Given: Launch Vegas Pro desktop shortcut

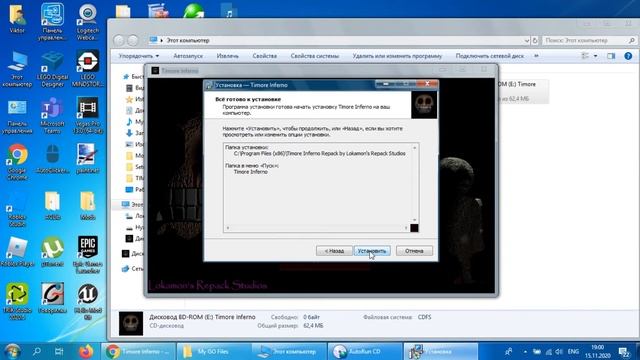Looking at the screenshot, I should click(87, 116).
